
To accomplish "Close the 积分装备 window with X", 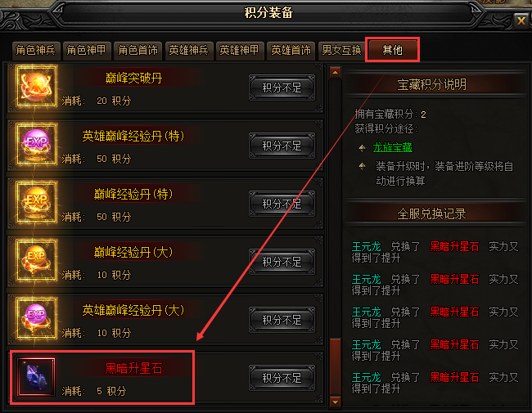I will pyautogui.click(x=521, y=21).
